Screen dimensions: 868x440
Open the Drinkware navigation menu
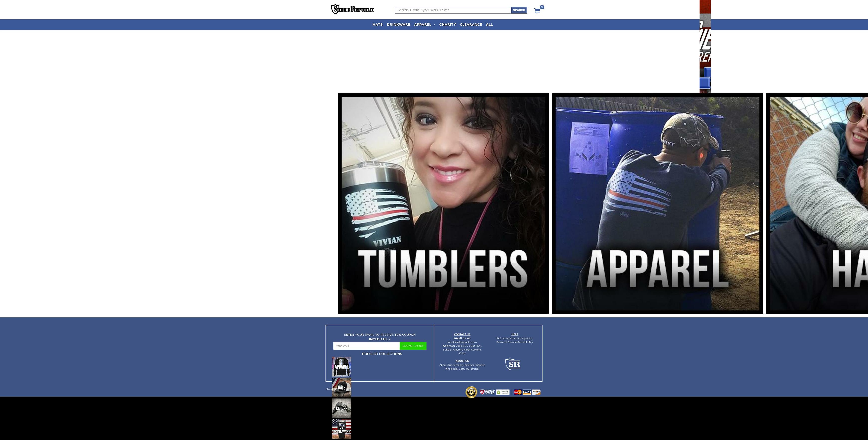(x=398, y=25)
